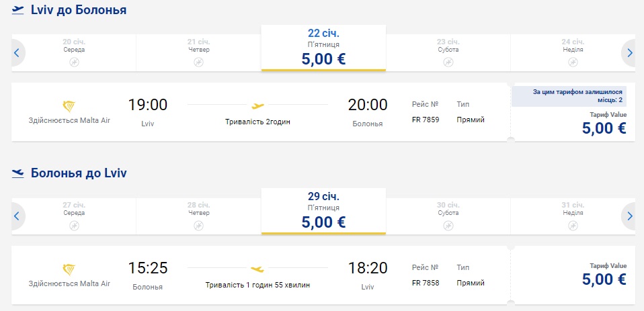Select the 29 січ. П'ятниця date tab
The height and width of the screenshot is (311, 644).
pos(323,212)
